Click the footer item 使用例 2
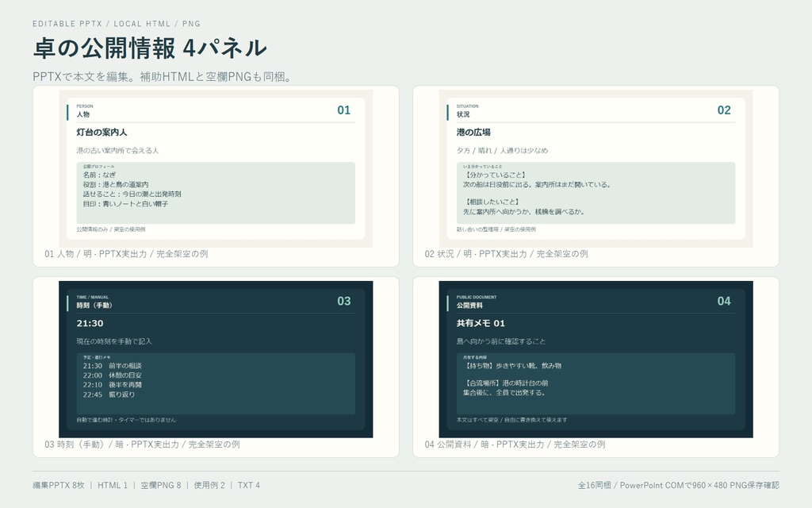Screen dimensions: 812x508 click(209, 485)
